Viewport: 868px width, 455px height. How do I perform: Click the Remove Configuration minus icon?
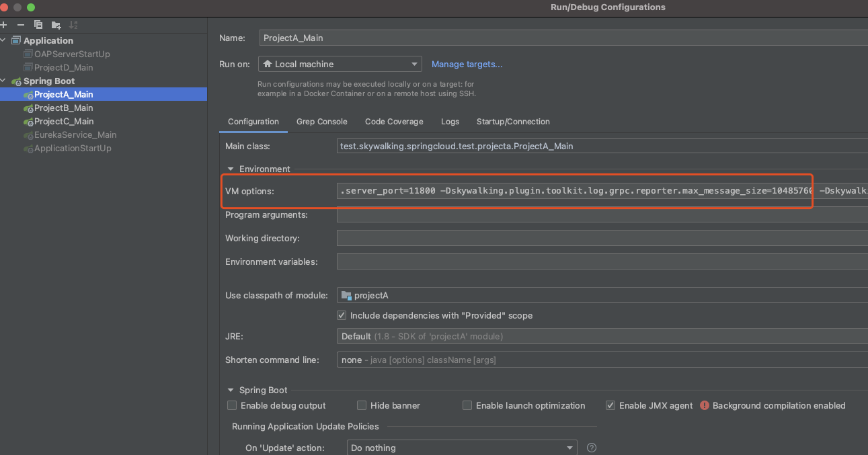(x=21, y=25)
